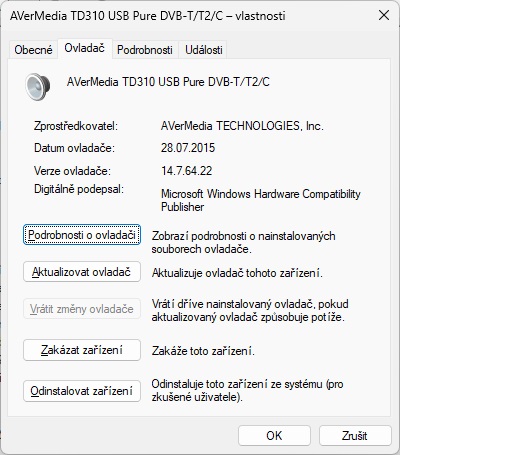Click AVerMedia TECHNOLOGIES, Inc. provider text
Screen dimensions: 514x455
[x=242, y=126]
